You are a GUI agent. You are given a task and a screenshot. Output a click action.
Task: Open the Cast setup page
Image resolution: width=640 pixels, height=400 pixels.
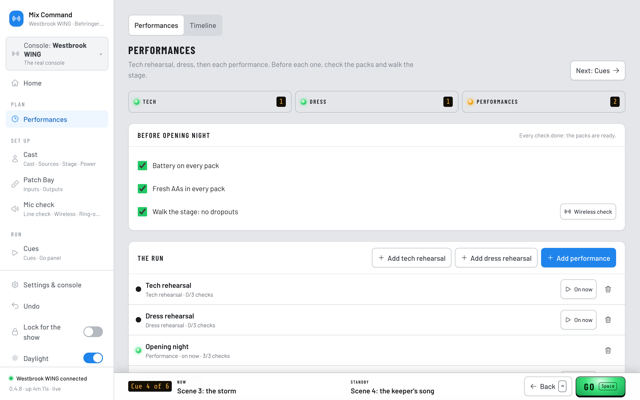pos(57,159)
